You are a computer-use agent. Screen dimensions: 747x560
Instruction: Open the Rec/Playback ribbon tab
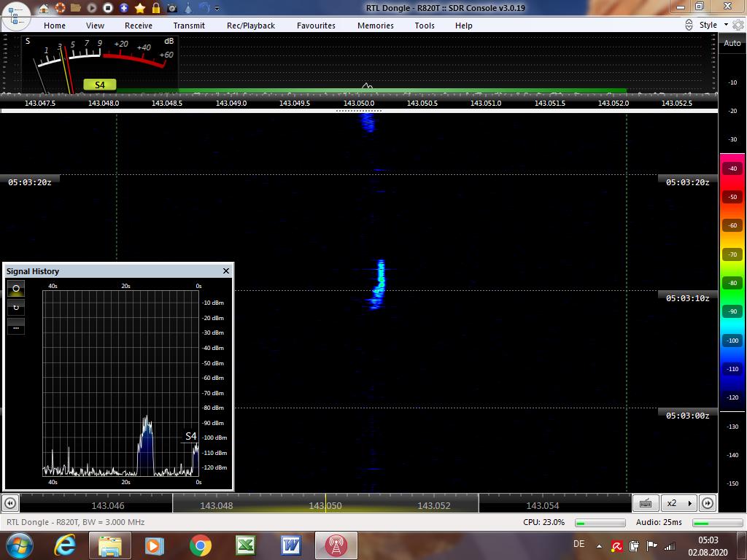(251, 26)
